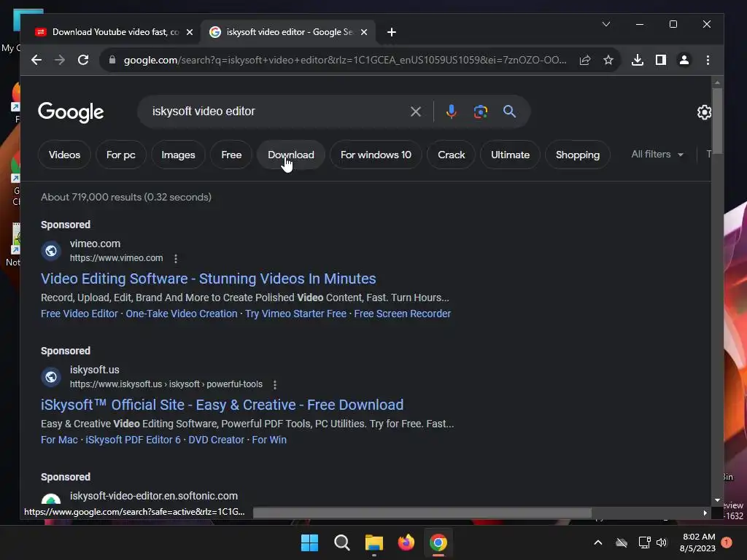Go to Google homepage via logo
Viewport: 747px width, 560px height.
pyautogui.click(x=71, y=112)
